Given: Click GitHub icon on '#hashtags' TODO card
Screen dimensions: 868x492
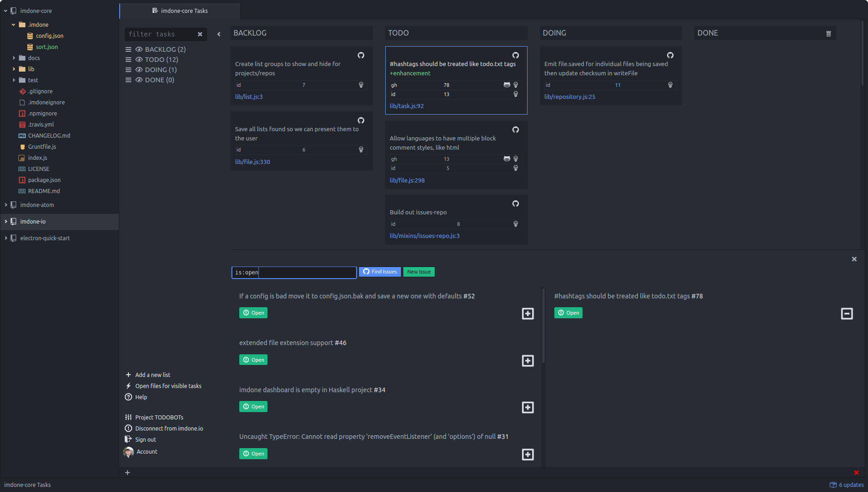Looking at the screenshot, I should [x=516, y=55].
